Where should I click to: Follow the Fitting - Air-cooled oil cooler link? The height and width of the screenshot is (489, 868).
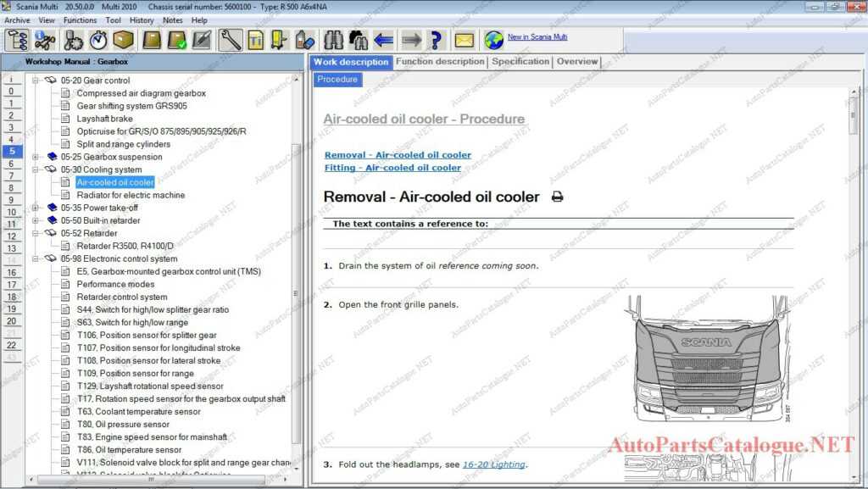click(392, 168)
